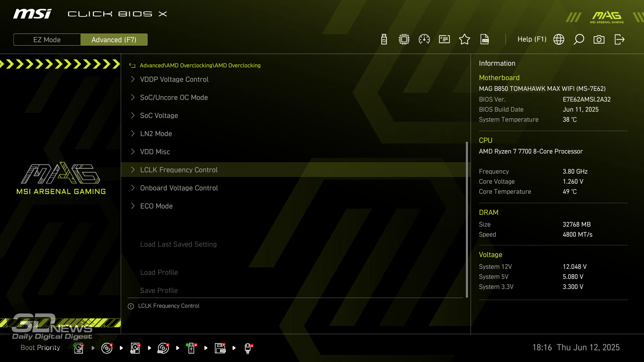Expand SoC Voltage submenu
Image resolution: width=644 pixels, height=362 pixels.
tap(295, 116)
